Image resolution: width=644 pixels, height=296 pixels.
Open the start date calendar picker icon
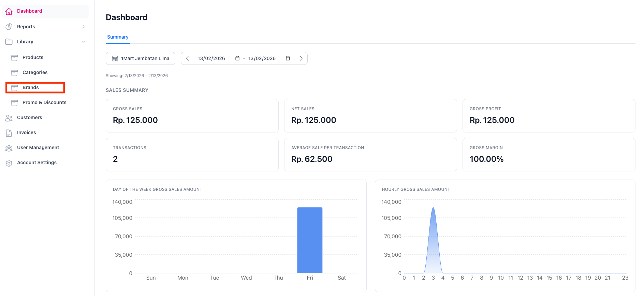tap(237, 58)
